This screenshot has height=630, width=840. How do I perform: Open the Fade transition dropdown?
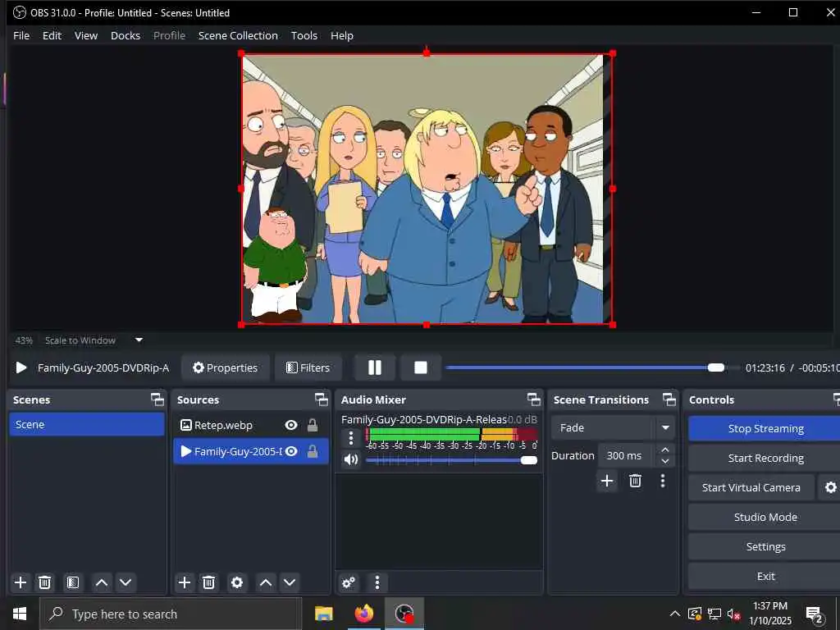tap(612, 427)
